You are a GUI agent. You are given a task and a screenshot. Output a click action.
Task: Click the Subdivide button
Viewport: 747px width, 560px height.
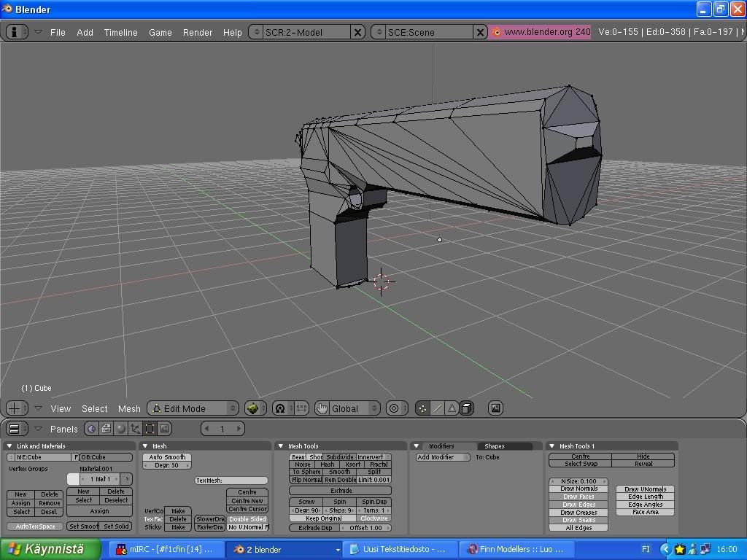tap(339, 457)
